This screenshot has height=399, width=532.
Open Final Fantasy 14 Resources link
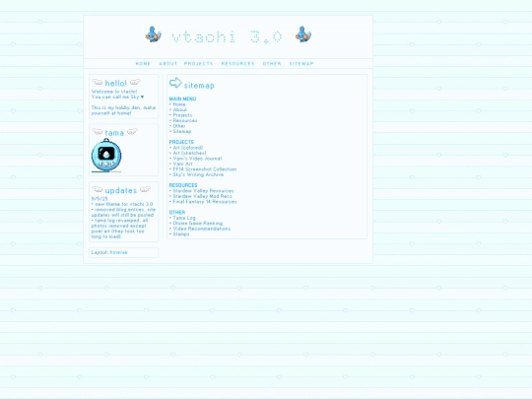click(x=205, y=202)
